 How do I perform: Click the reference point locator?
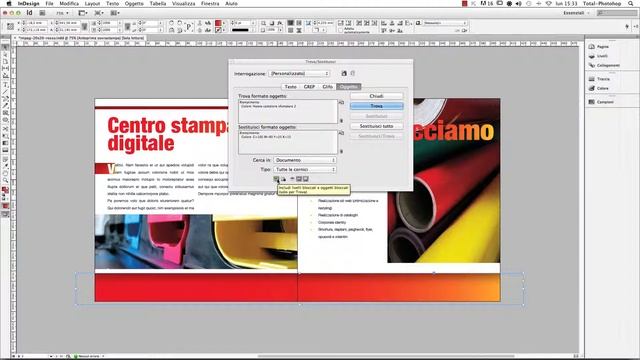(x=10, y=27)
